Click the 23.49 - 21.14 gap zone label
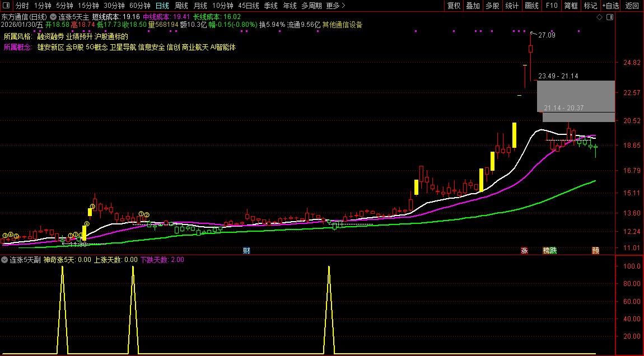Image resolution: width=644 pixels, height=356 pixels. [x=558, y=76]
